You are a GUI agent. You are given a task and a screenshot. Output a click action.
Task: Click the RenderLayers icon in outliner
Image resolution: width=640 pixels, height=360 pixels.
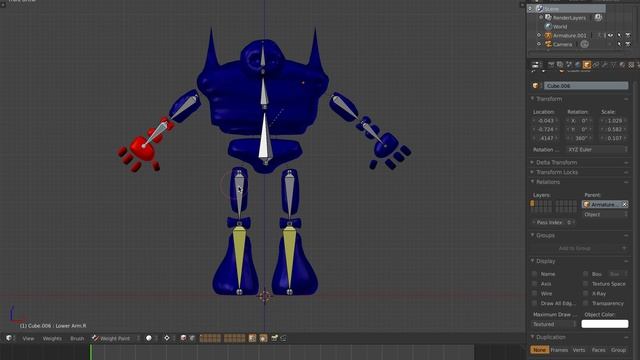click(548, 18)
